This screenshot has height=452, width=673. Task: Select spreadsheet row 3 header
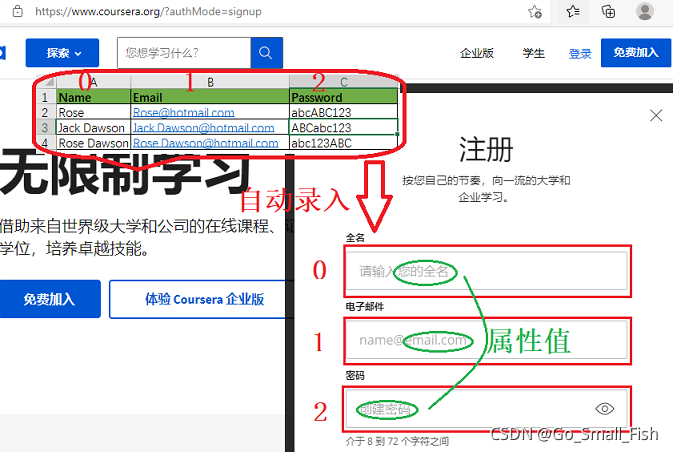click(x=45, y=128)
